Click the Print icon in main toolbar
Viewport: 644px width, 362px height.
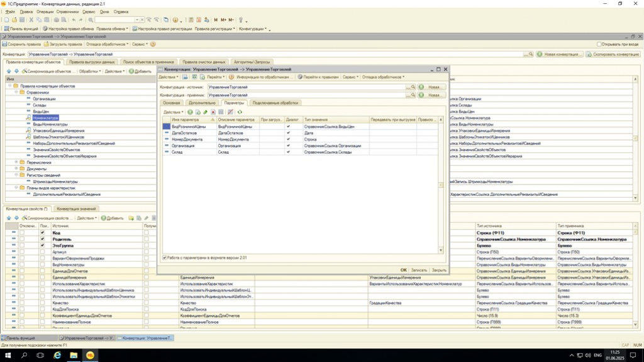56,20
